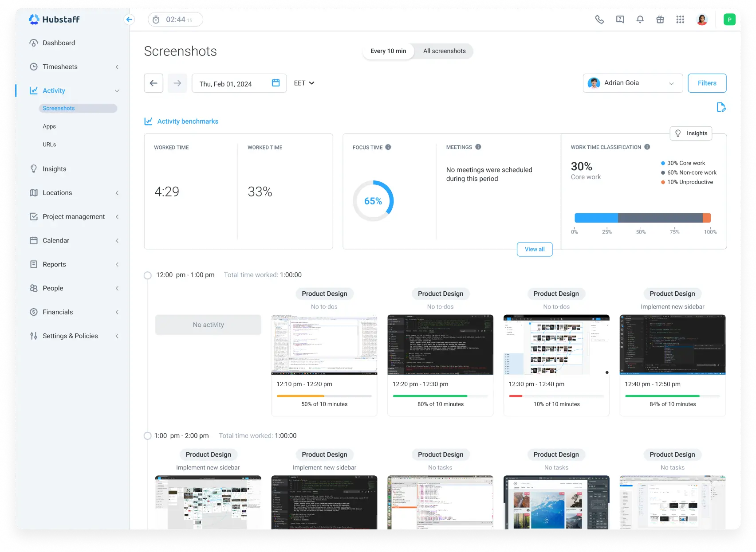Click the 65% focus time ring
The height and width of the screenshot is (552, 756).
click(x=373, y=201)
